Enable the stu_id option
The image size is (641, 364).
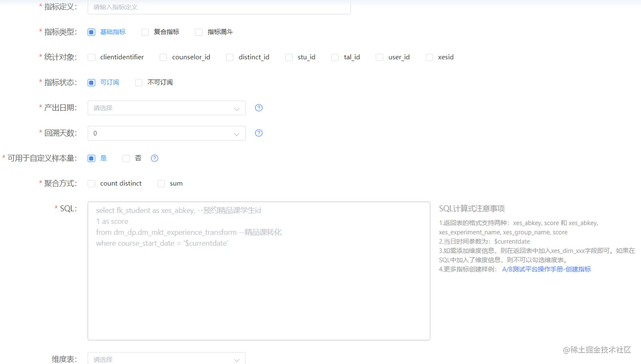(289, 57)
